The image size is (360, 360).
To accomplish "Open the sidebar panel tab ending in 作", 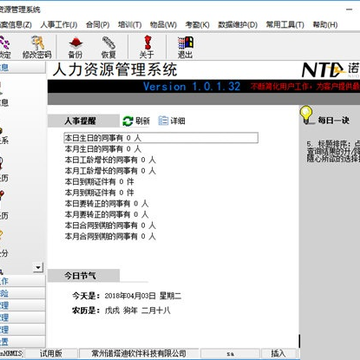I will pos(22,281).
